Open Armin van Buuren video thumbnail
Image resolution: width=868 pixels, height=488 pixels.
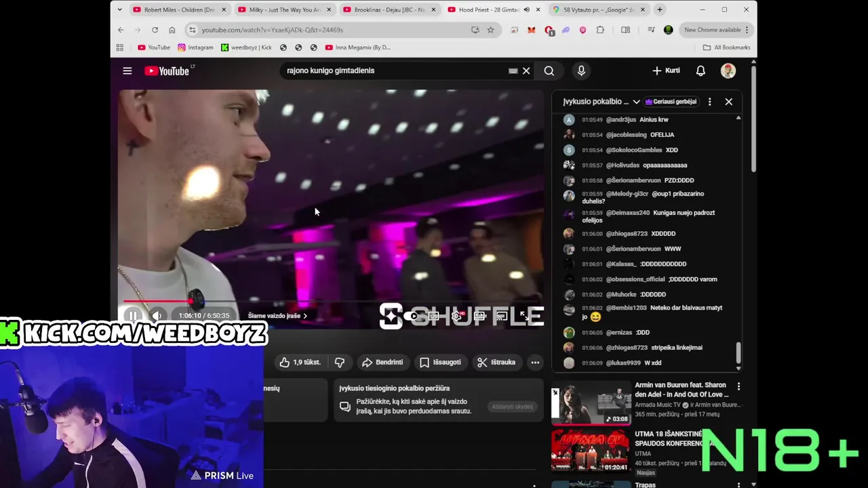[x=591, y=403]
